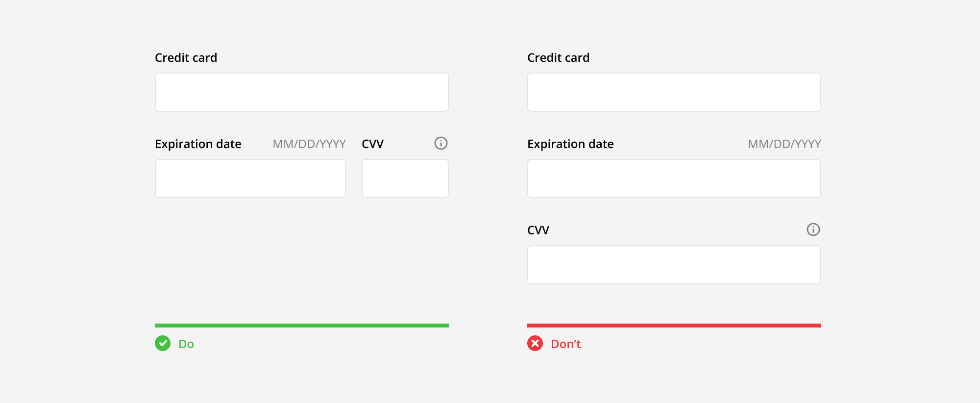This screenshot has width=980, height=403.
Task: Click the green checkmark icon beside Do
Action: click(162, 344)
